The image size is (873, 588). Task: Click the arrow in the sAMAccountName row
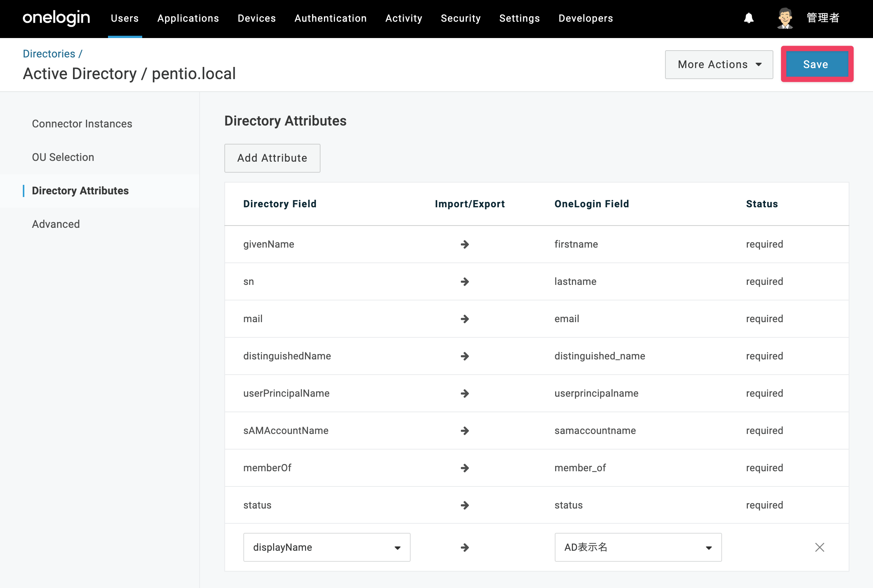(465, 431)
